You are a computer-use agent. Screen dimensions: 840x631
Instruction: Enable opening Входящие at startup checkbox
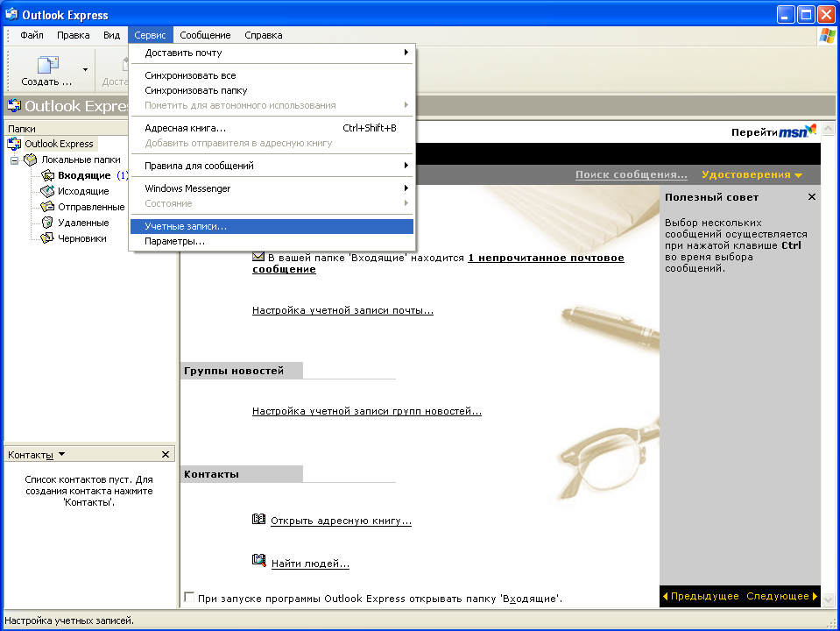pos(189,597)
